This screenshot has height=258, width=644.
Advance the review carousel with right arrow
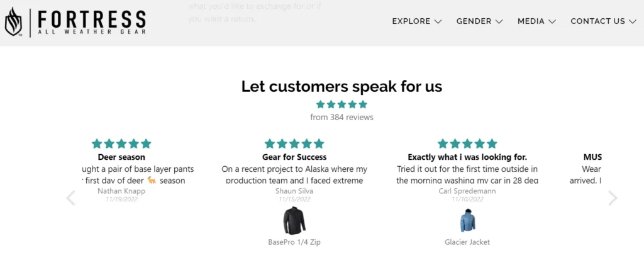(x=613, y=198)
